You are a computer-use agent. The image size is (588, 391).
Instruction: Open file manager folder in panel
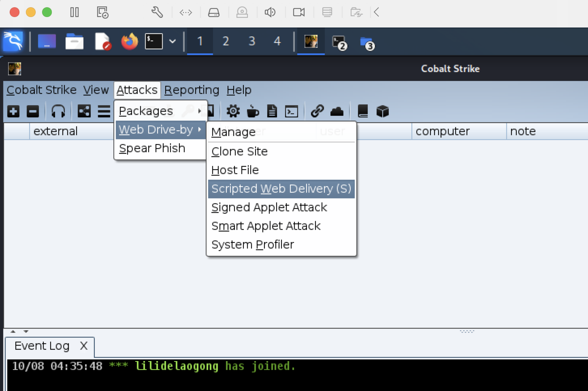74,42
